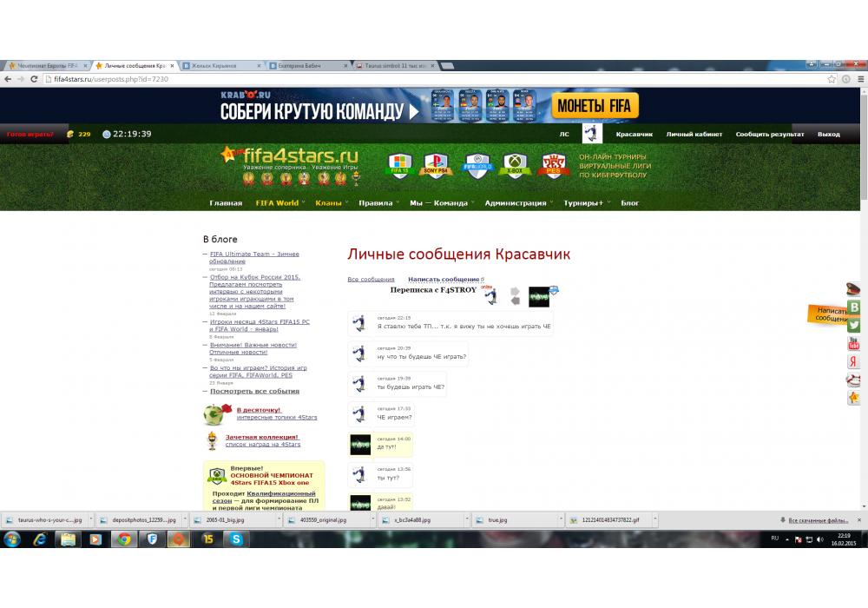Click the coin balance icon near 229
The image size is (868, 608).
click(x=70, y=134)
